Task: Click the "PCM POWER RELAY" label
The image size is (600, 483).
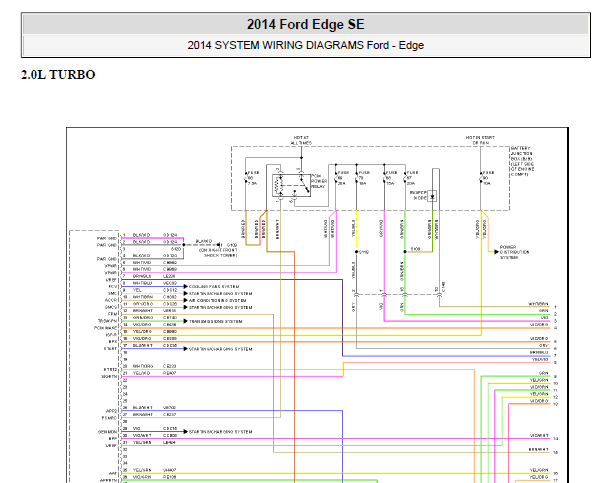Action: [x=319, y=181]
